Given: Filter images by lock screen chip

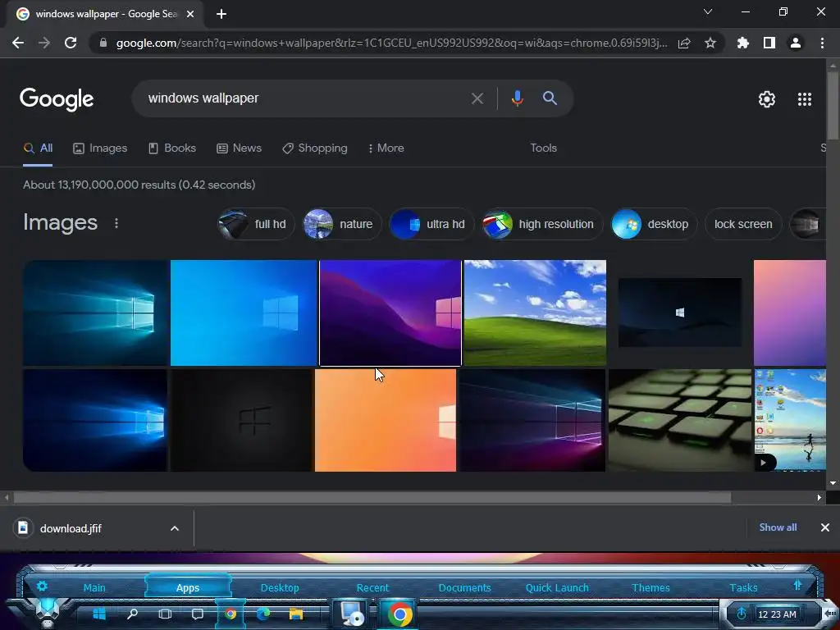Looking at the screenshot, I should click(x=743, y=224).
